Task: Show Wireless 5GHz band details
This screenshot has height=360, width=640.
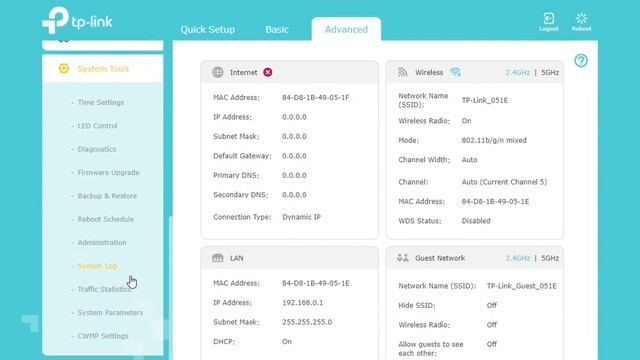Action: tap(550, 72)
